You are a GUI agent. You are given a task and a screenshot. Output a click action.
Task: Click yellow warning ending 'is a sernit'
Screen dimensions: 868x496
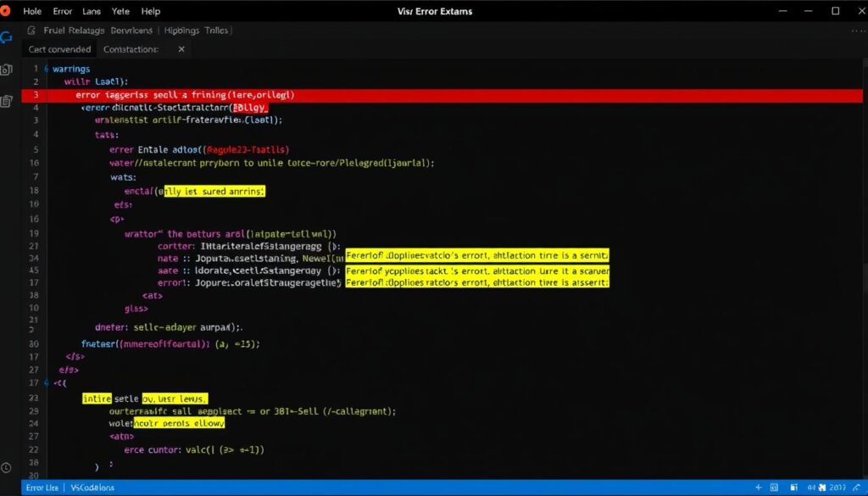477,255
